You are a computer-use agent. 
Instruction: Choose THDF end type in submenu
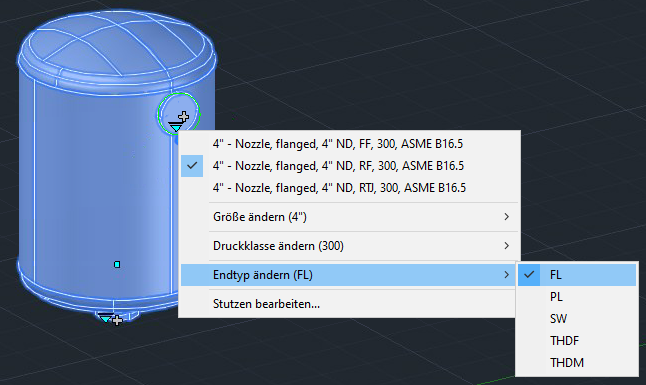pos(577,340)
